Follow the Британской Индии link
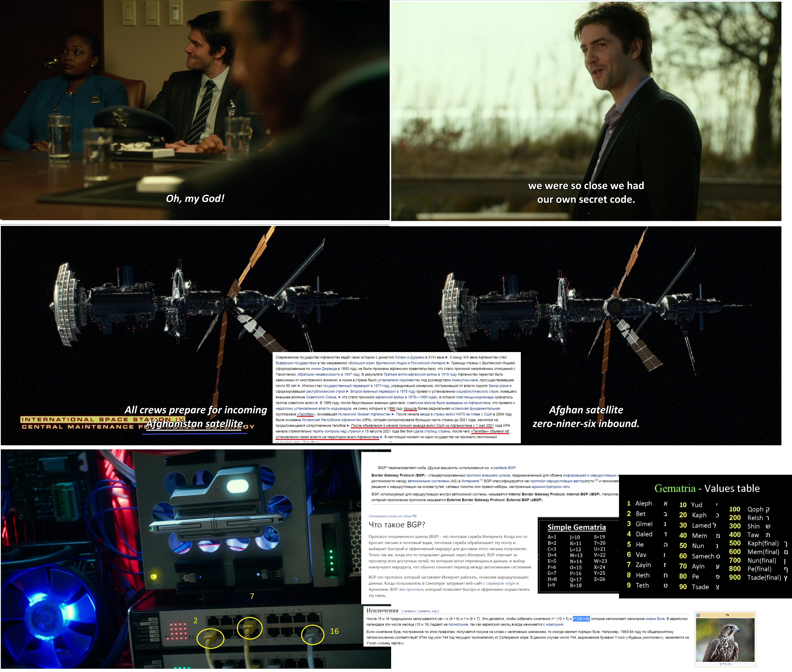792x672 pixels. [x=391, y=363]
